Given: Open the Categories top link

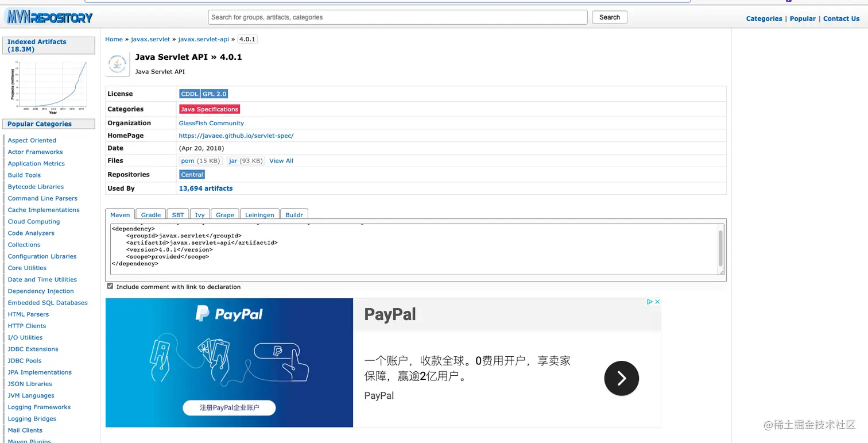Looking at the screenshot, I should [764, 18].
